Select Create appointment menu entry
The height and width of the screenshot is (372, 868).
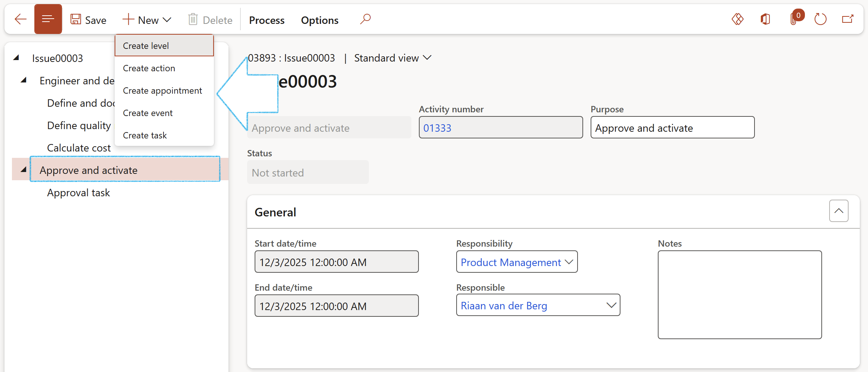click(x=162, y=91)
